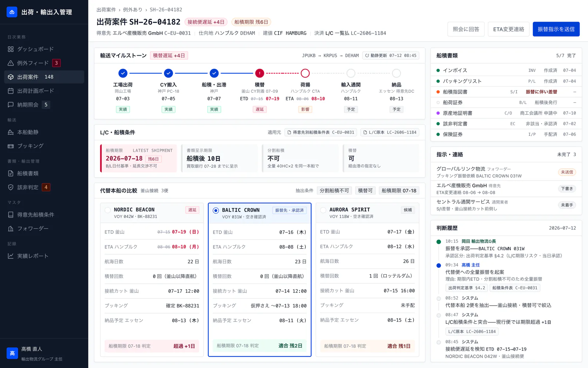
Task: Click the 納期照会 chat bubble icon
Action: pos(11,105)
